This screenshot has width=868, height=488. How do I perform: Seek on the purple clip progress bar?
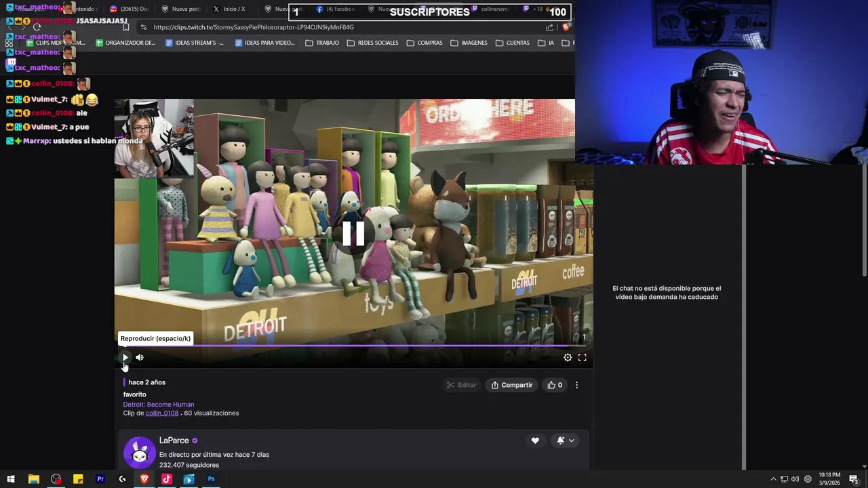[353, 346]
